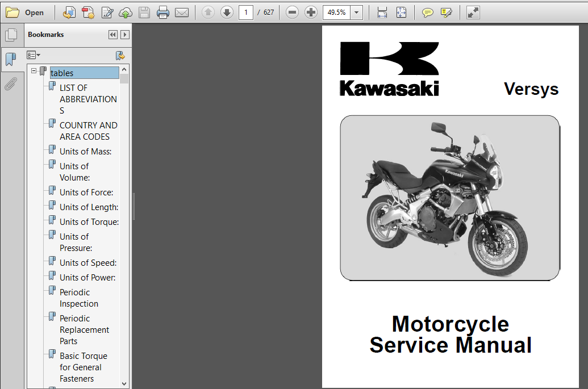The width and height of the screenshot is (588, 389).
Task: Click bookmarks scrollbar down arrow
Action: pos(124,384)
